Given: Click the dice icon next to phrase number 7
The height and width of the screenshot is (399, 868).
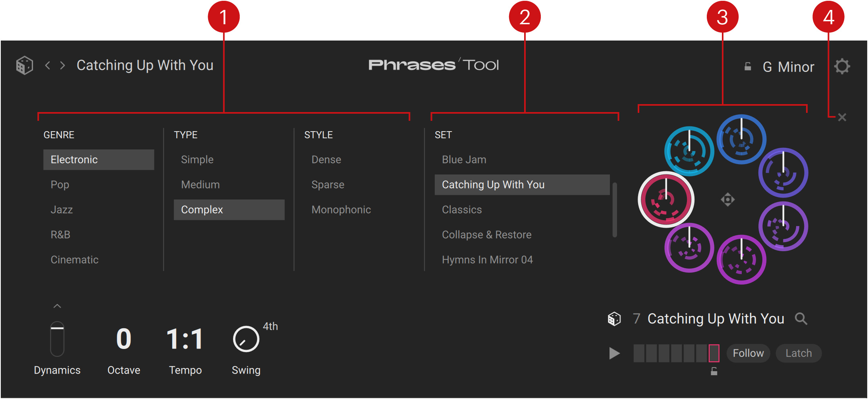Looking at the screenshot, I should click(614, 319).
